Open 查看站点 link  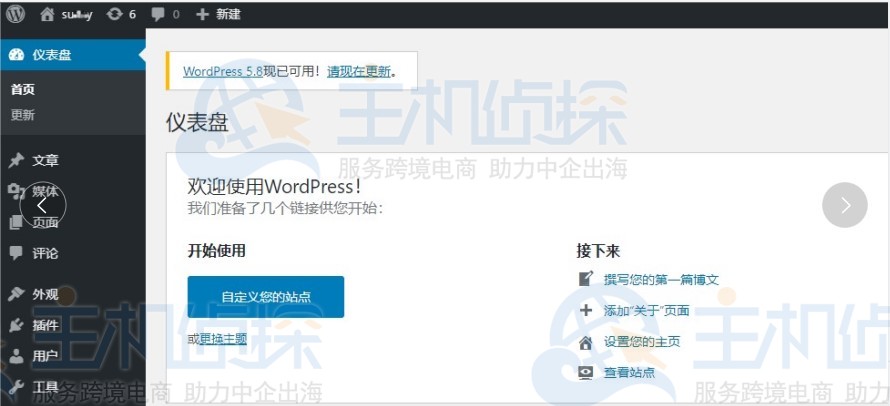point(629,373)
